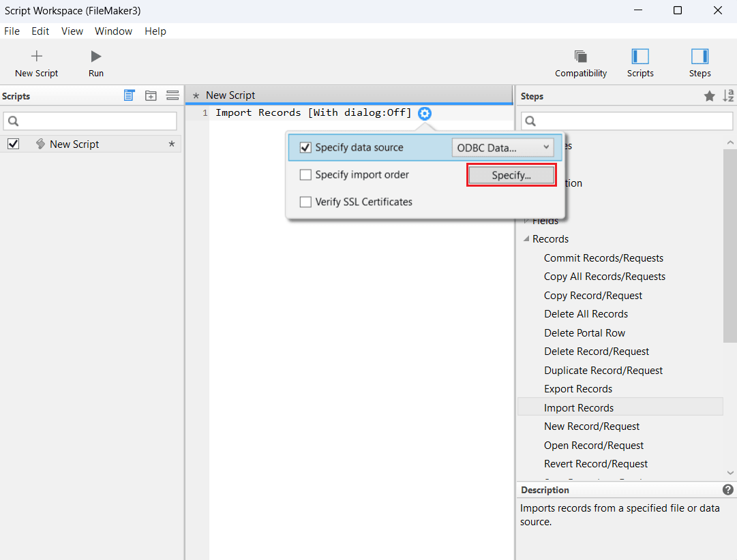This screenshot has width=737, height=560.
Task: Open the ODBC Data source dropdown
Action: [x=503, y=148]
